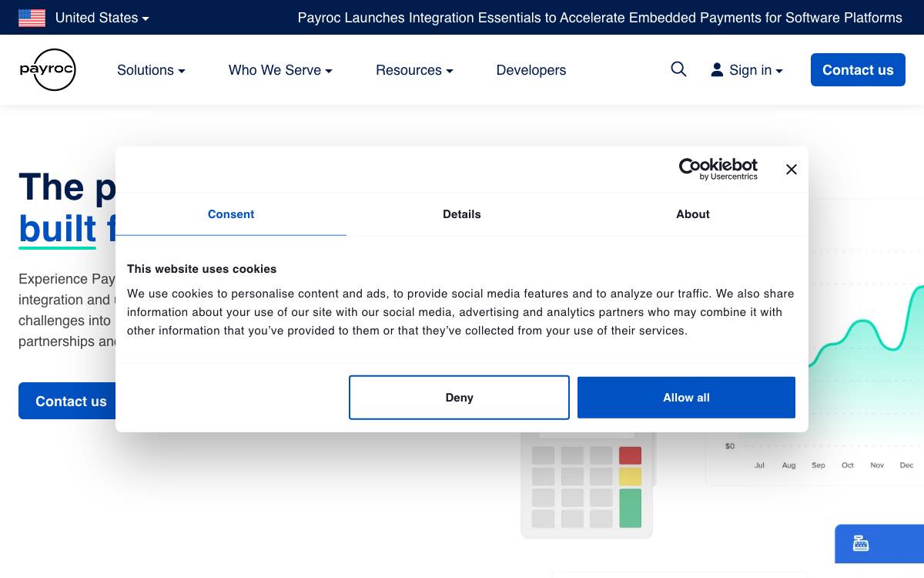The height and width of the screenshot is (578, 924).
Task: Click the user profile icon beside Sign in
Action: 717,70
